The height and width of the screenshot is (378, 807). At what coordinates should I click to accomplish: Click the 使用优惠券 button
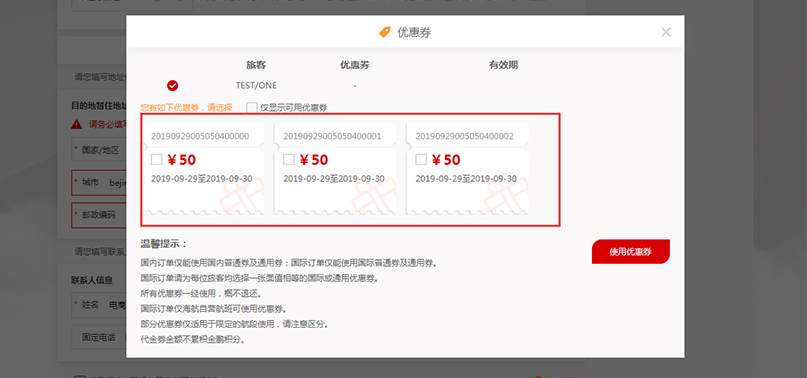pos(630,252)
